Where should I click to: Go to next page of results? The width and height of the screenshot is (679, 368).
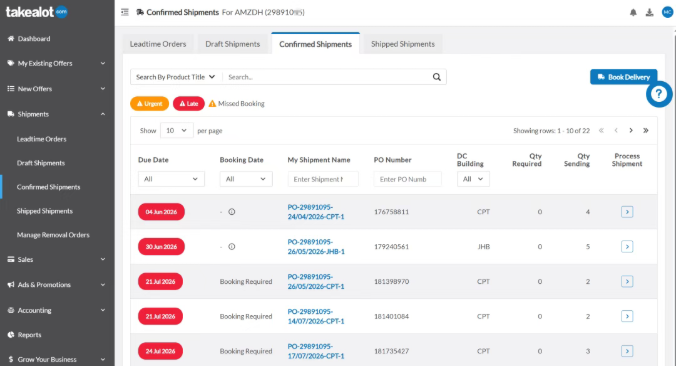pyautogui.click(x=631, y=131)
